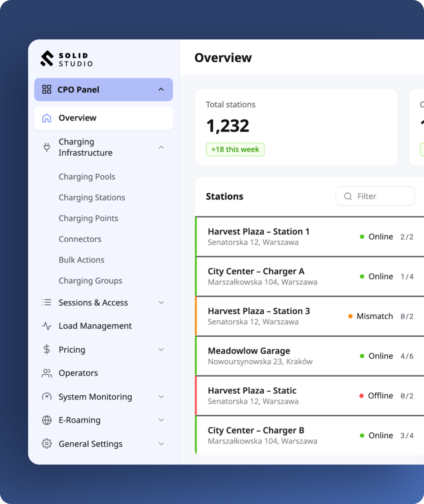Expand the Sessions & Access chevron
This screenshot has height=504, width=424.
pyautogui.click(x=161, y=302)
